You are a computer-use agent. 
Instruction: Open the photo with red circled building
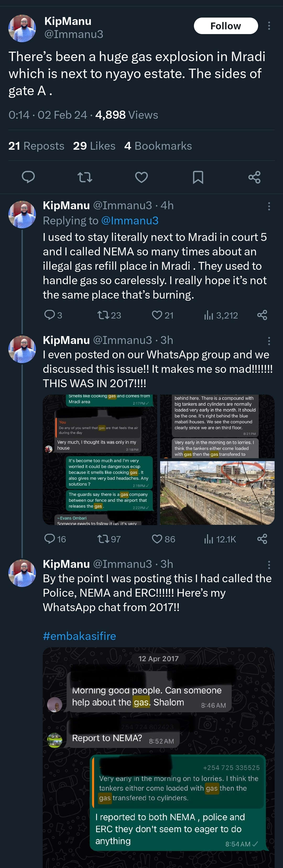217,493
